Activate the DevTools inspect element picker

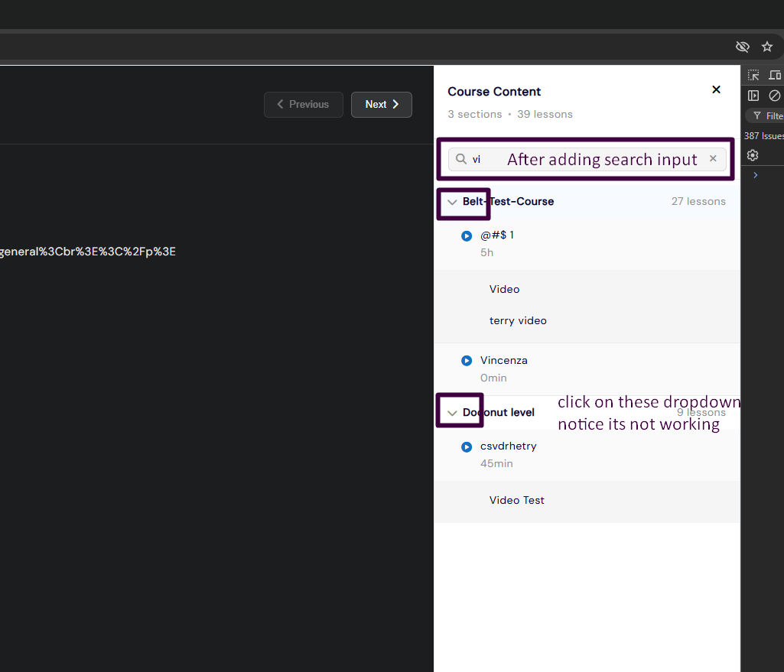point(753,76)
